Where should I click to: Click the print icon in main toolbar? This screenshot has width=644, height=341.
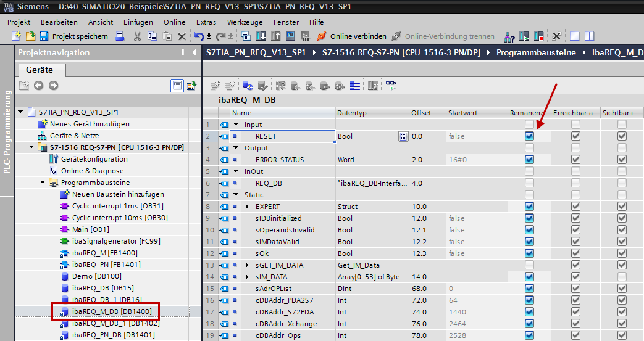120,36
